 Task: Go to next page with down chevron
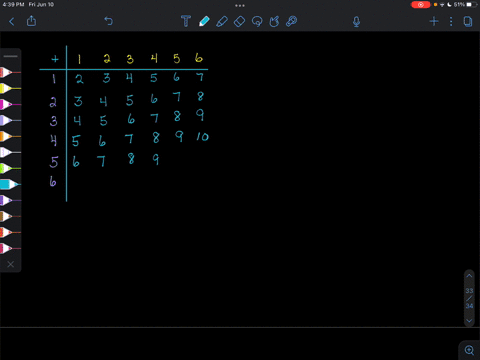point(469,321)
